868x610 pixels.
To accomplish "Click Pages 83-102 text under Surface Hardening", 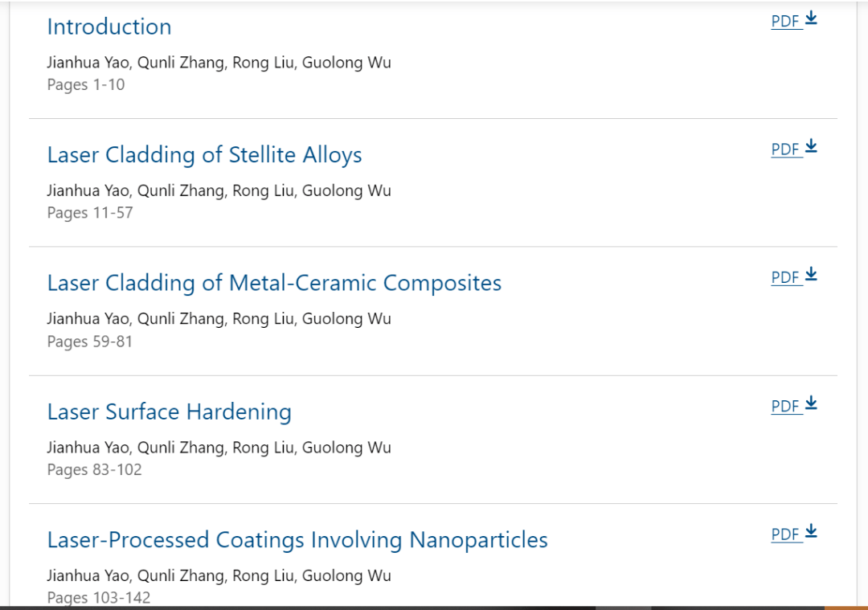I will pos(94,469).
